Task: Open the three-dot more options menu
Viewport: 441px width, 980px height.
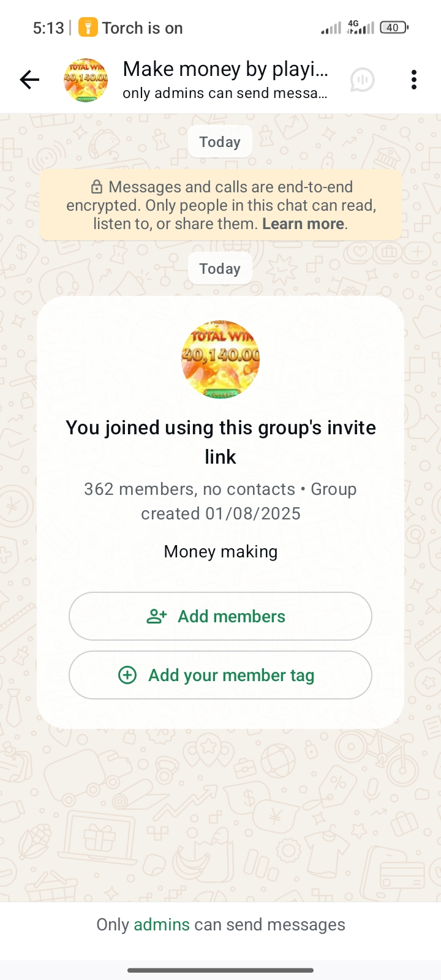Action: pos(414,80)
